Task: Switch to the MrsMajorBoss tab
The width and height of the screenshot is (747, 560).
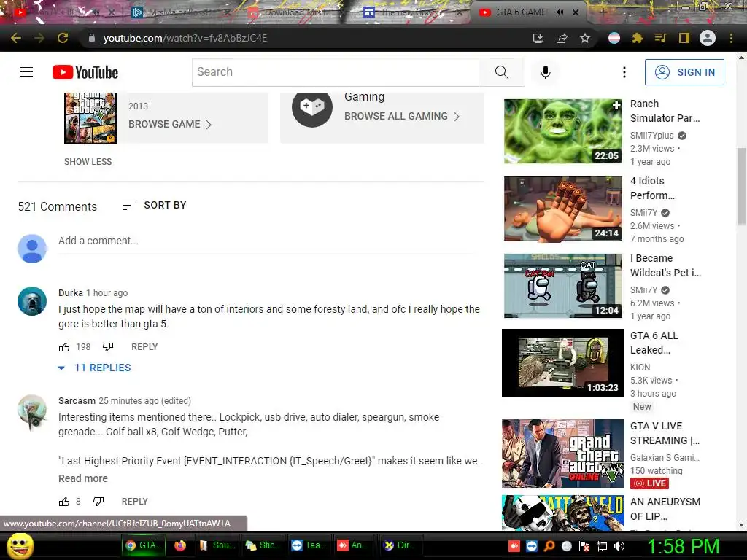Action: pos(179,12)
